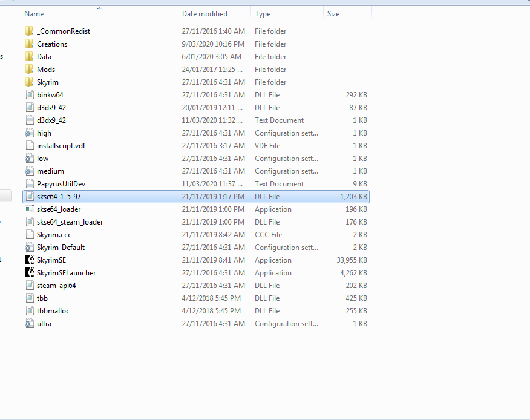Click the 292 KB size value

pos(356,94)
